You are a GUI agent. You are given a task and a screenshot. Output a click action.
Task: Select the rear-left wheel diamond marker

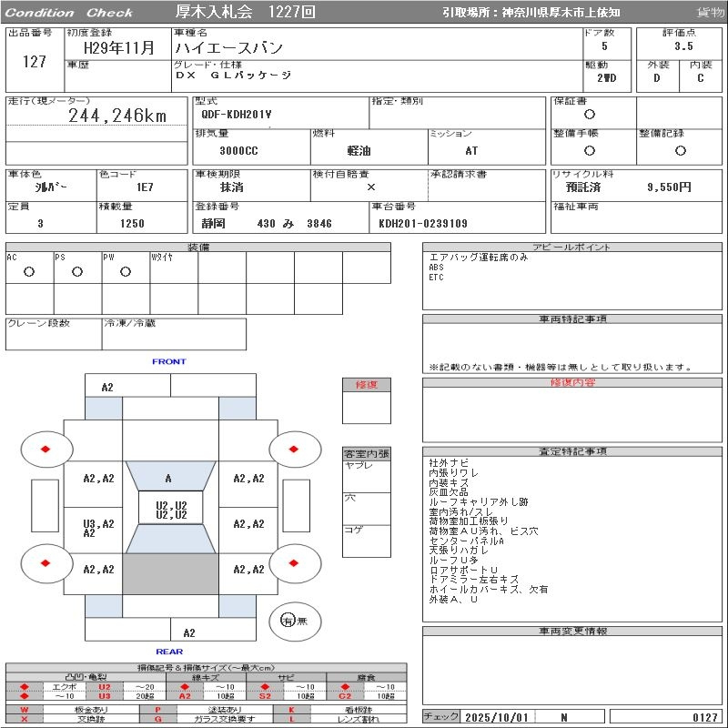pyautogui.click(x=45, y=562)
